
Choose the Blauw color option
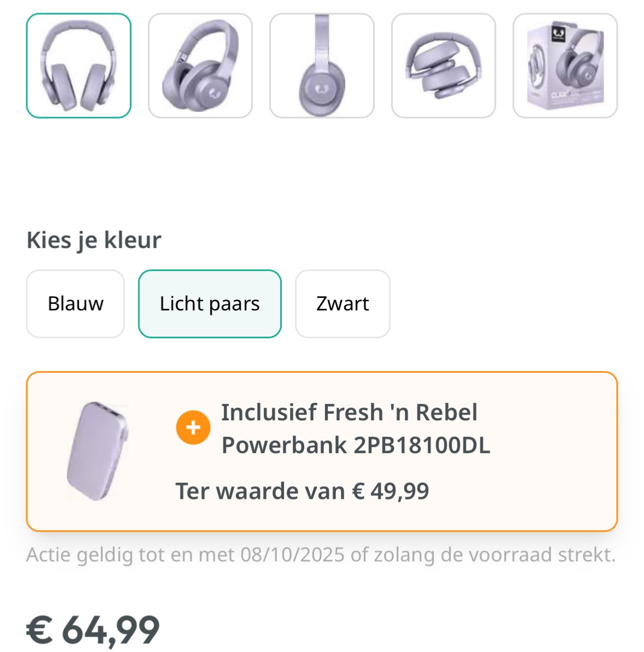(75, 304)
